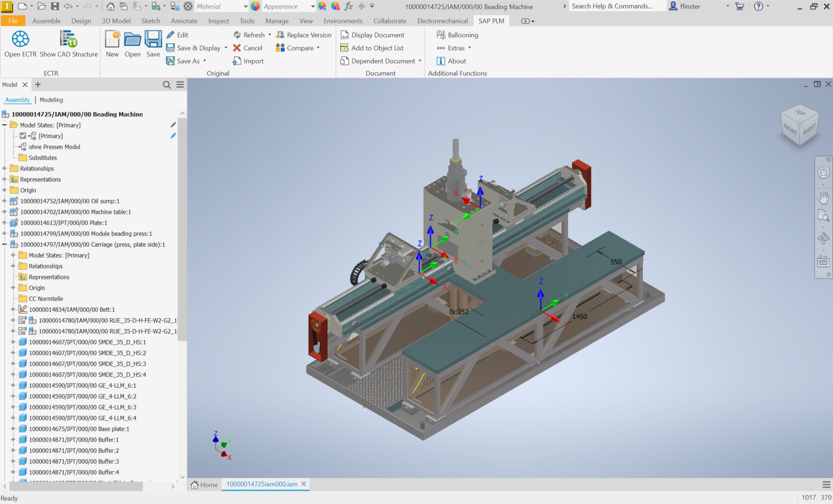Image resolution: width=833 pixels, height=504 pixels.
Task: Click the Balloning tool icon
Action: pyautogui.click(x=441, y=35)
